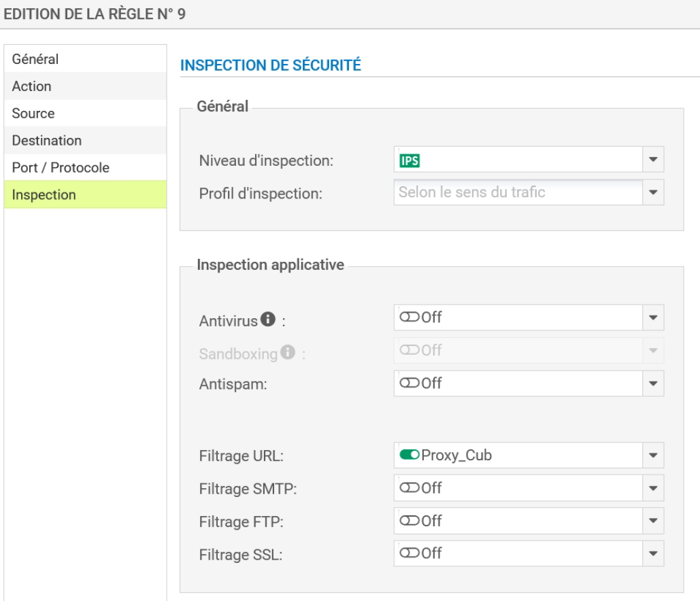This screenshot has width=700, height=601.
Task: Expand the Antivirus dropdown arrow
Action: pyautogui.click(x=653, y=317)
